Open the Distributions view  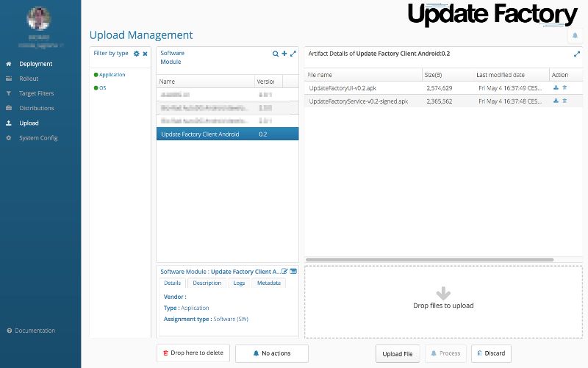(37, 108)
